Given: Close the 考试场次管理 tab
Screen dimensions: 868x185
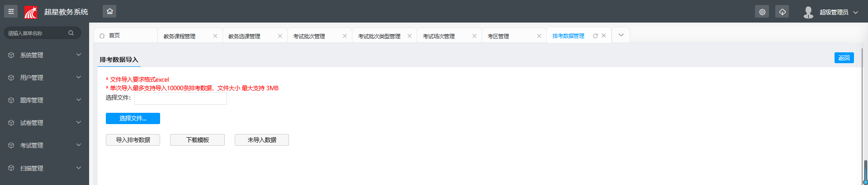Looking at the screenshot, I should pos(474,36).
